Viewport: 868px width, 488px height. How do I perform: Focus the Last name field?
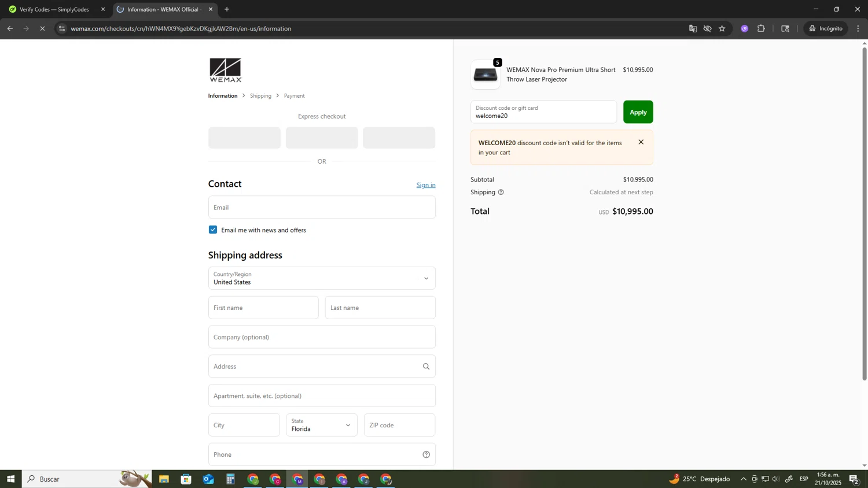(380, 308)
